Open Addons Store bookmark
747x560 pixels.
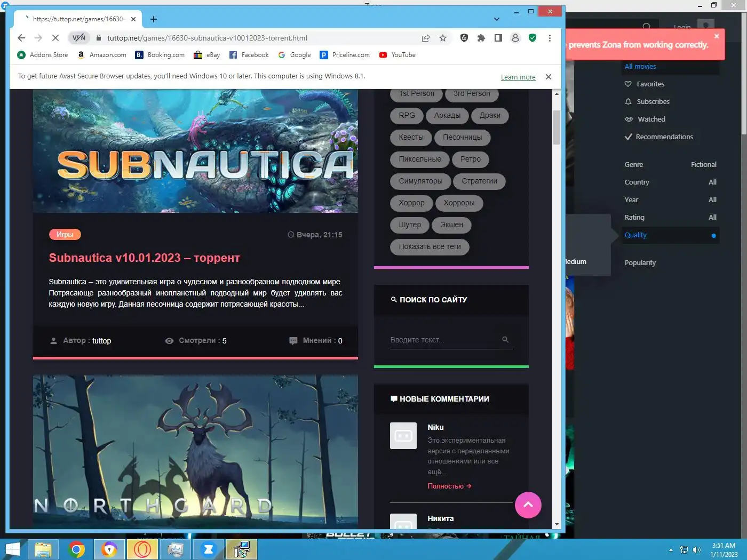[x=43, y=55]
